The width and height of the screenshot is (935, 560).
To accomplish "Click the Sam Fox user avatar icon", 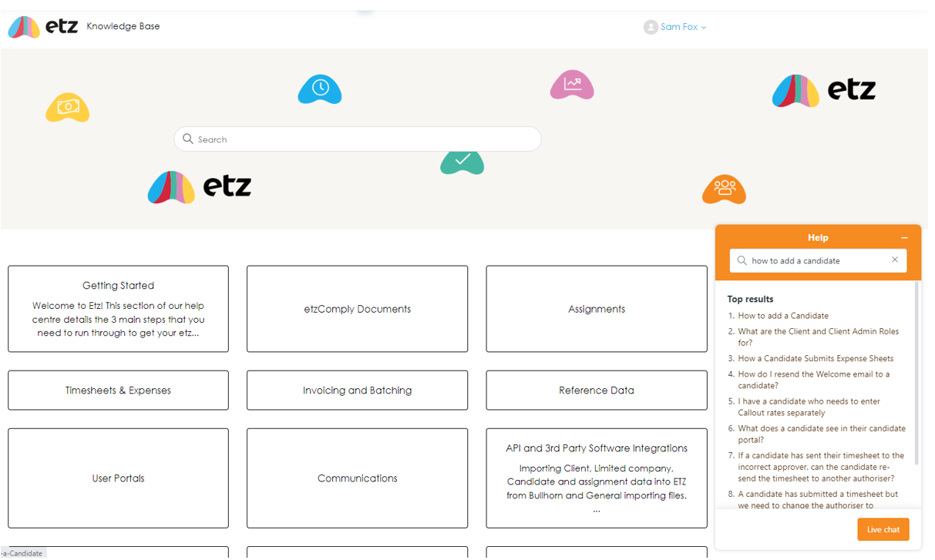I will 651,27.
